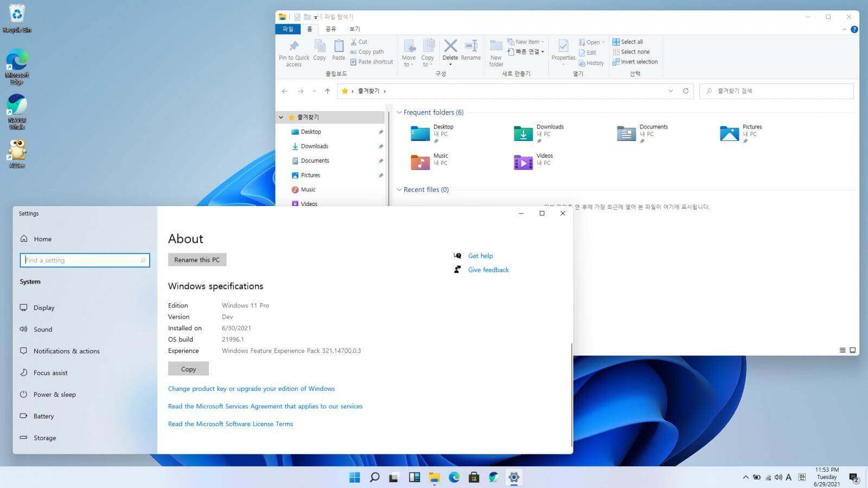Viewport: 868px width, 488px height.
Task: Click the History icon in the ribbon
Action: click(582, 63)
